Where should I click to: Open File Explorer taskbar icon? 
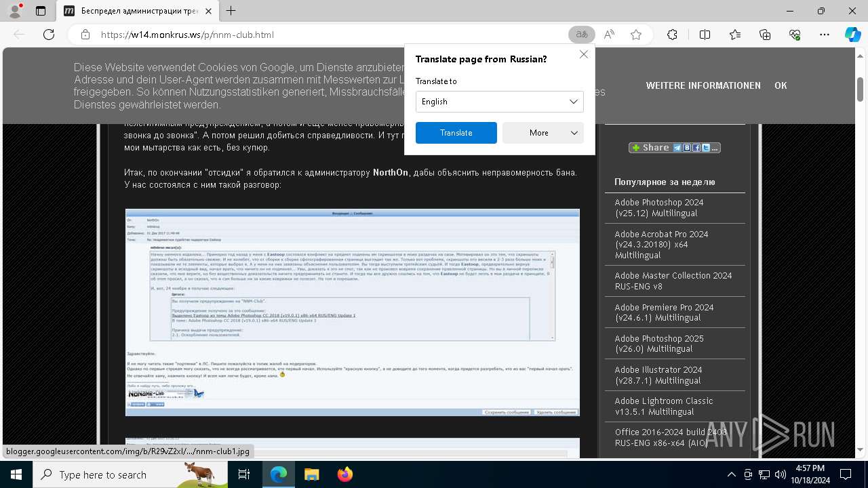(311, 474)
